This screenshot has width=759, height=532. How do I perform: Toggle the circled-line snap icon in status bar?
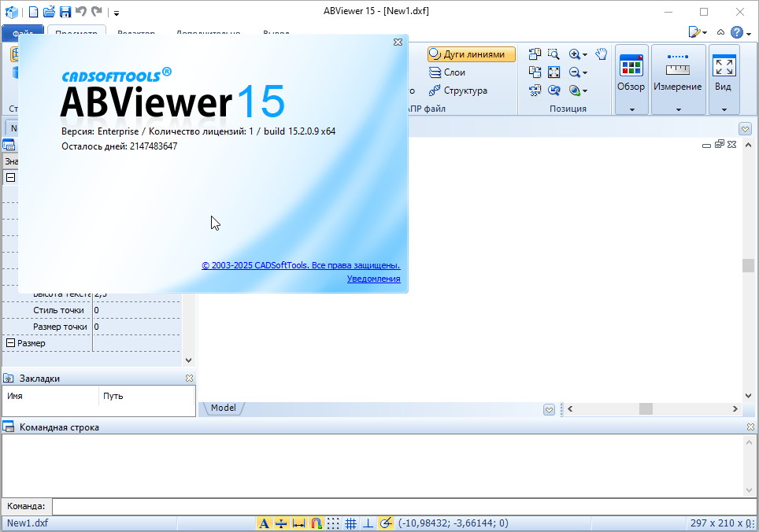386,523
